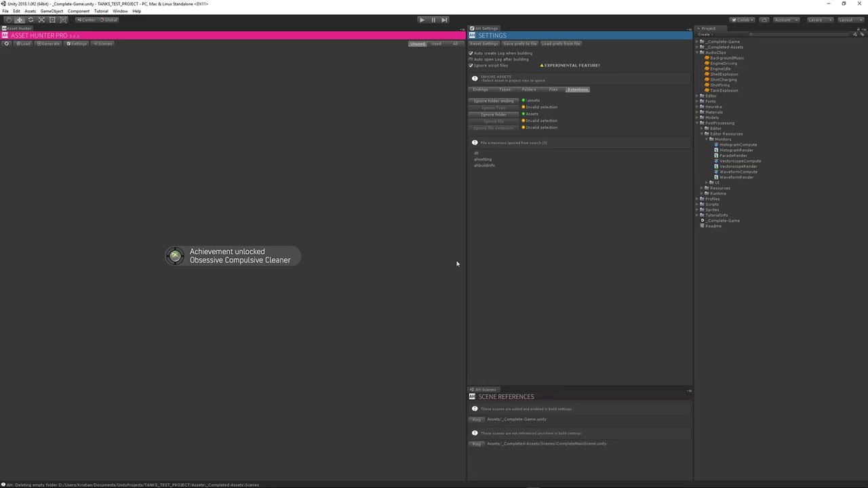Collapse the PostProcessing folder
868x488 pixels.
tap(697, 123)
